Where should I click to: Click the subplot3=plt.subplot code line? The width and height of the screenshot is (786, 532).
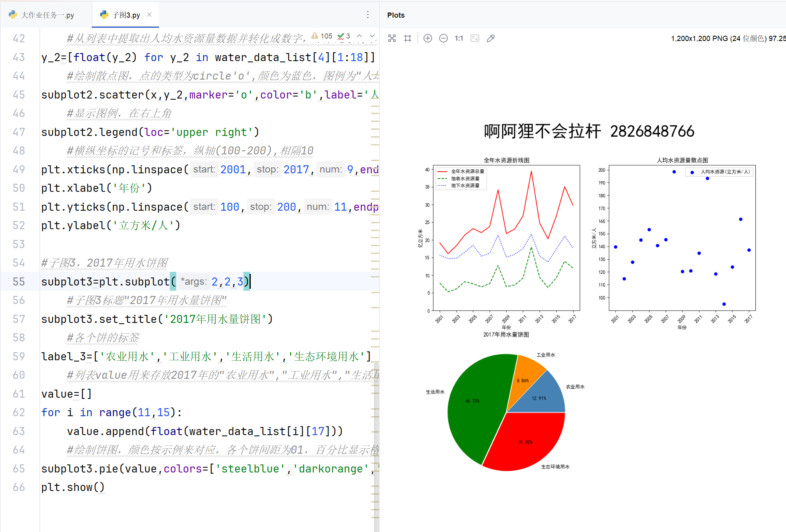click(146, 281)
